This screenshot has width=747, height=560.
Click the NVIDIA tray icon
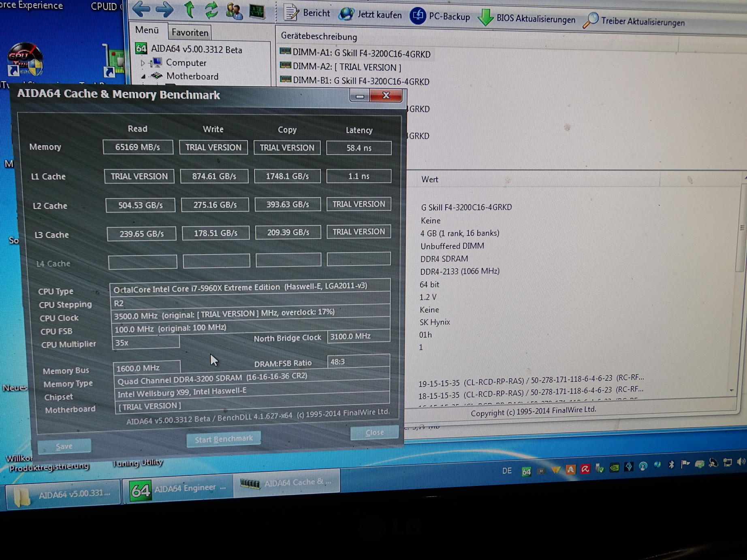coord(614,468)
